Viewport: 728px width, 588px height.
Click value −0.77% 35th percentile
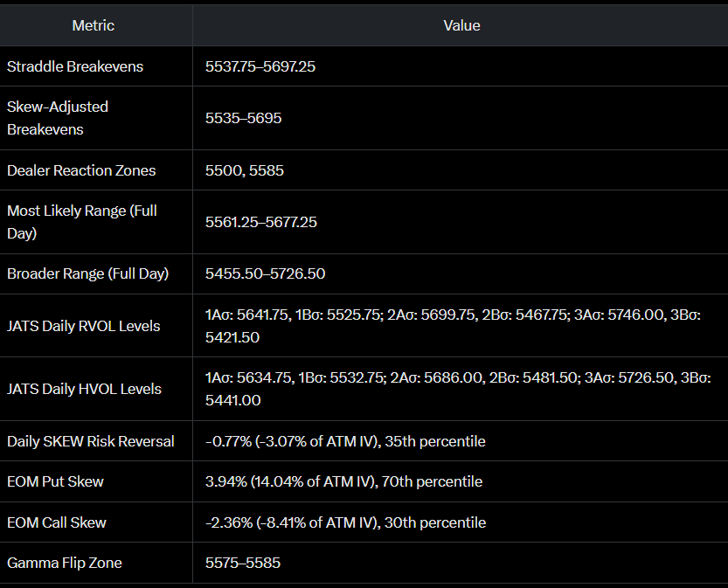point(345,441)
